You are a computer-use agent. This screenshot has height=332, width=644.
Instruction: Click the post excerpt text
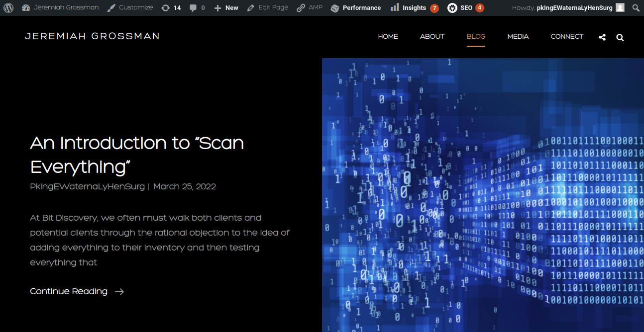tap(160, 240)
